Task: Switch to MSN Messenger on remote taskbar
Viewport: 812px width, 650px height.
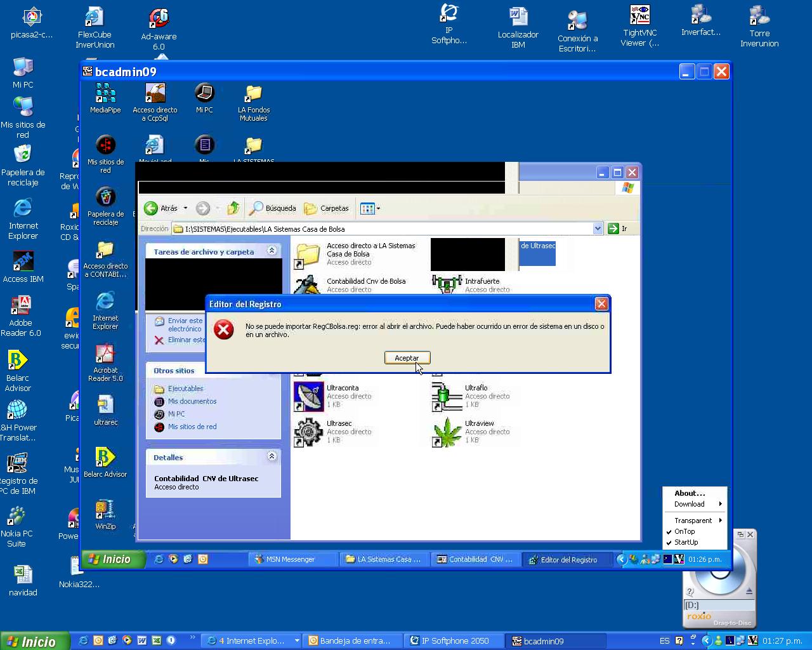Action: pos(292,559)
